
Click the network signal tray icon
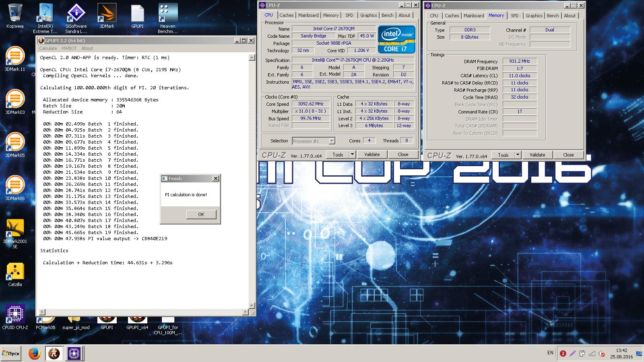pos(592,354)
